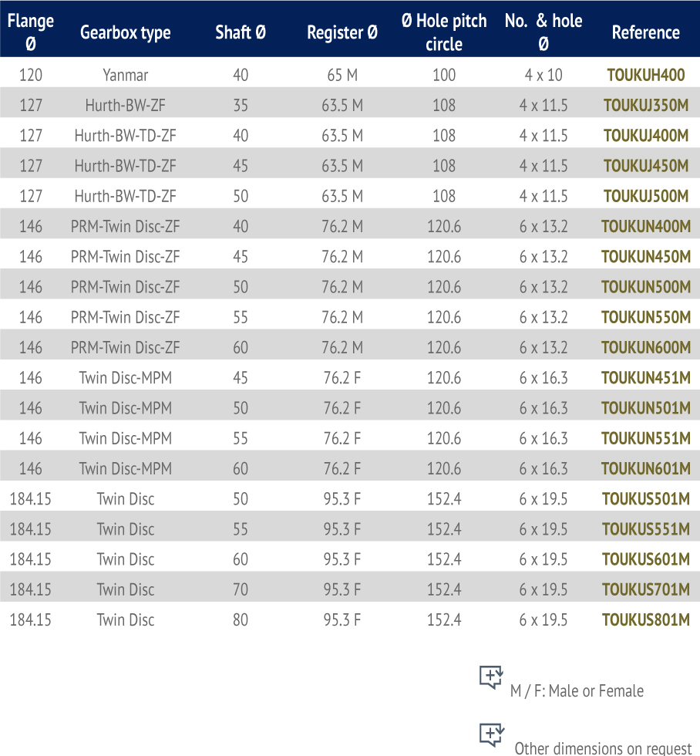The width and height of the screenshot is (700, 756).
Task: Select the Hurth-BW-ZF gearbox type cell
Action: [125, 105]
